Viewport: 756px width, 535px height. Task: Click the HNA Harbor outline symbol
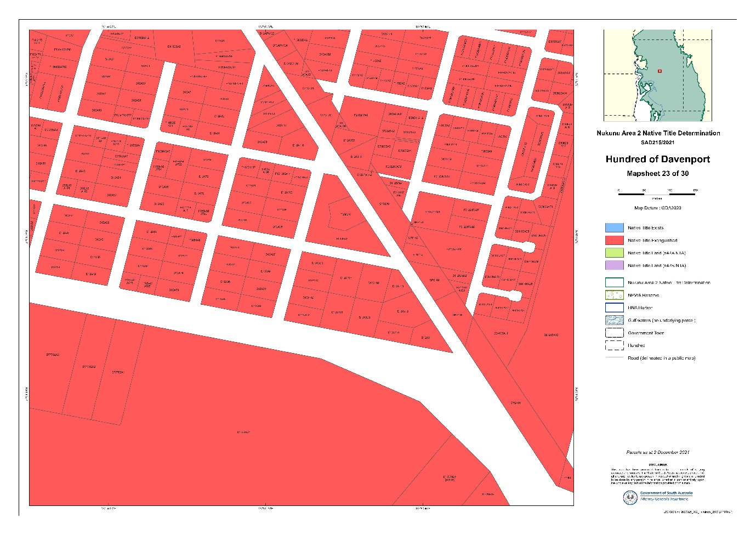[615, 308]
